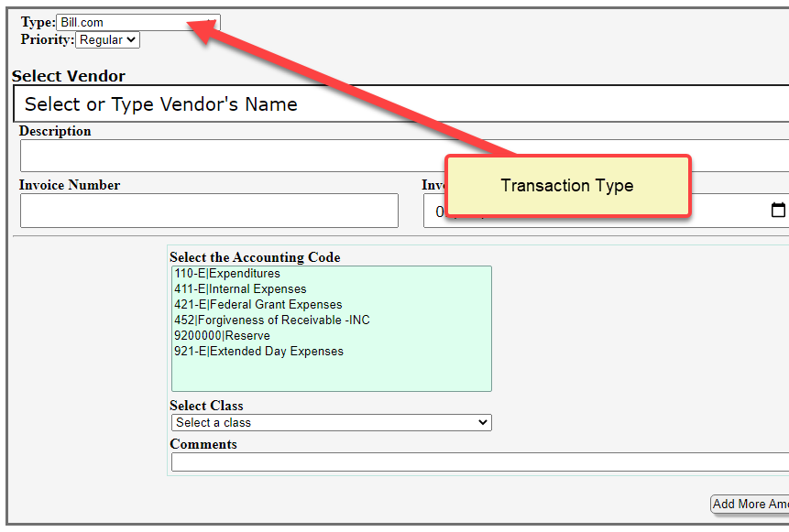Click the yellow Transaction Type callout
This screenshot has height=532, width=789.
567,186
